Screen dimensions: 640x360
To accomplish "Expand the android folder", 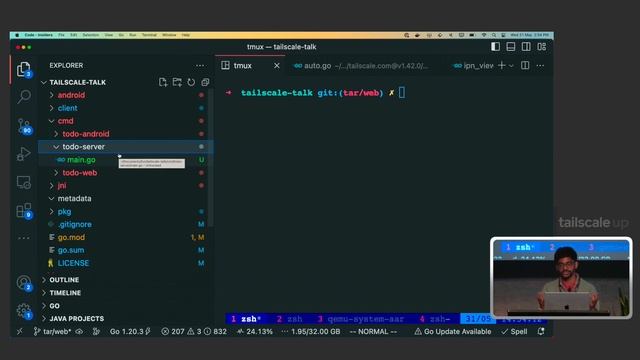I will 51,95.
